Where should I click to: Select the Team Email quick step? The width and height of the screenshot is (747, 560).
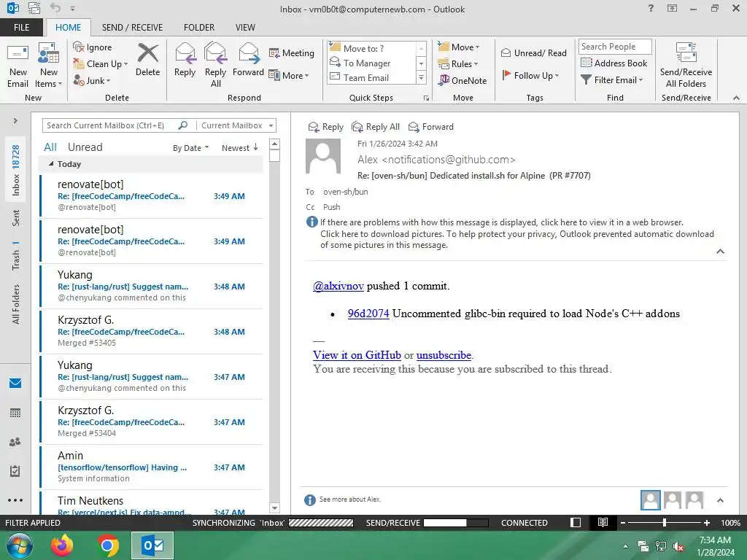371,77
